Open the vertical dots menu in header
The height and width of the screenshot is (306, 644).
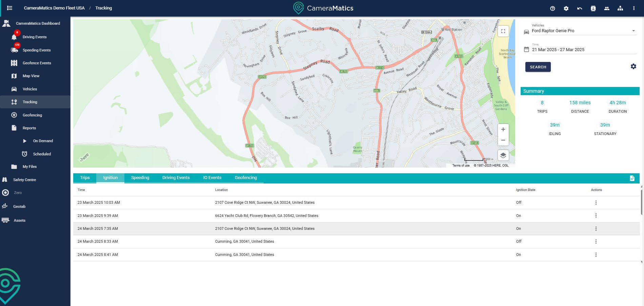634,8
